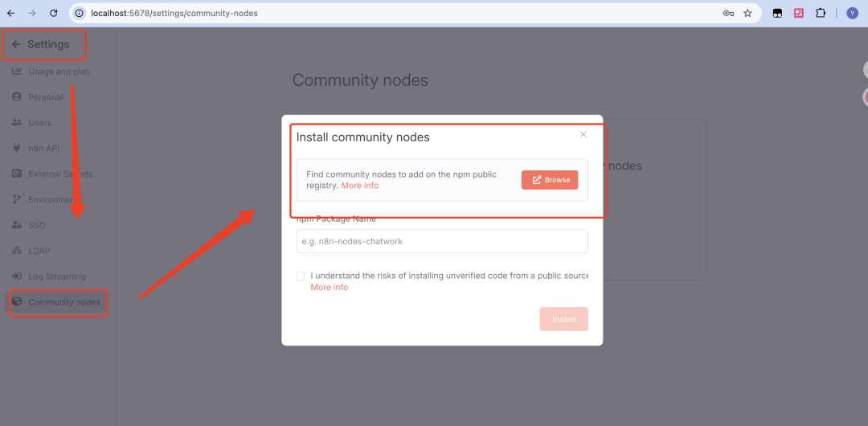Viewport: 868px width, 426px height.
Task: Open Usage and plan settings
Action: pyautogui.click(x=59, y=72)
